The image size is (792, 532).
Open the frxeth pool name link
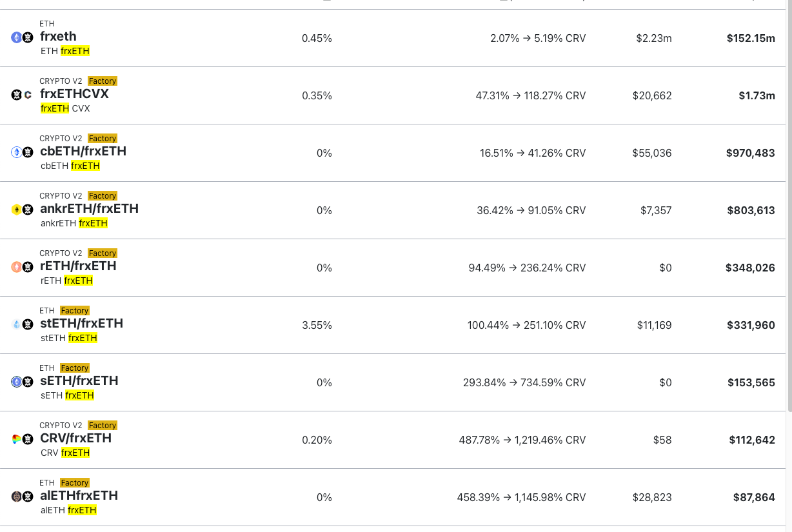tap(58, 37)
